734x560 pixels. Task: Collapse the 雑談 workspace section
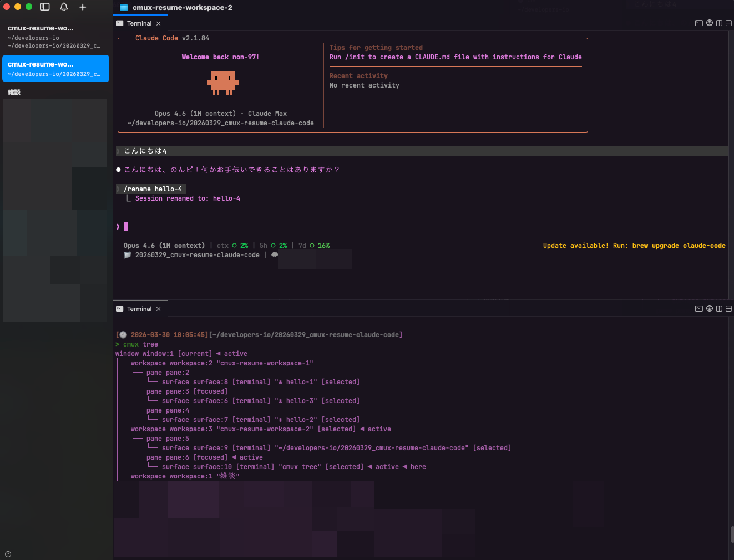pos(14,92)
